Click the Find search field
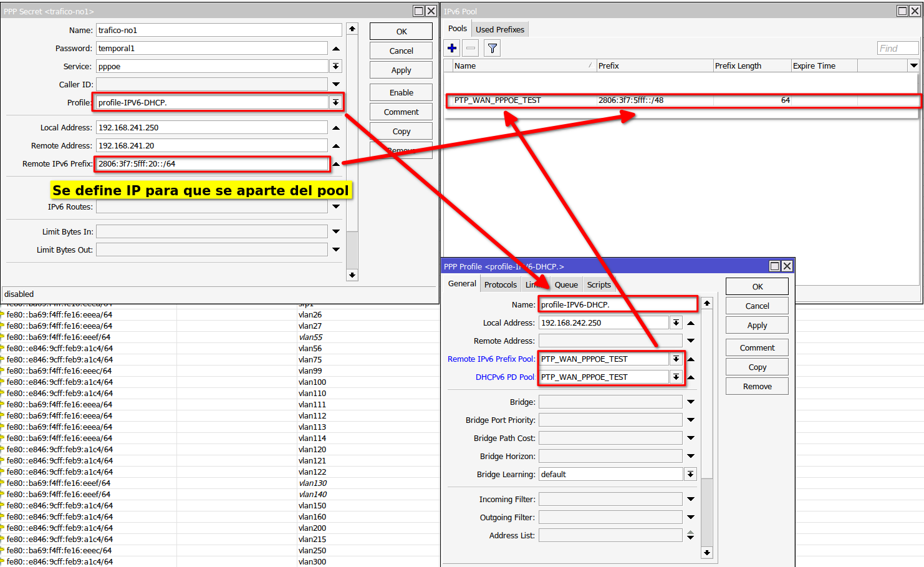This screenshot has width=924, height=567. [897, 48]
